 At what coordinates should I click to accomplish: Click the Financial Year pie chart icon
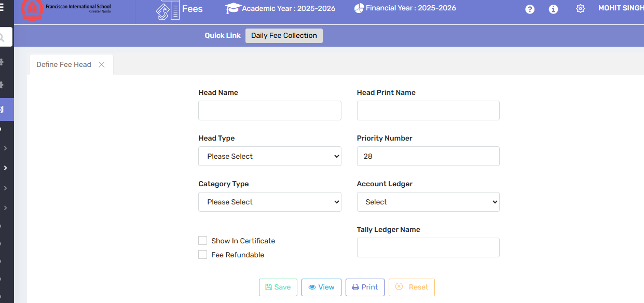click(359, 8)
